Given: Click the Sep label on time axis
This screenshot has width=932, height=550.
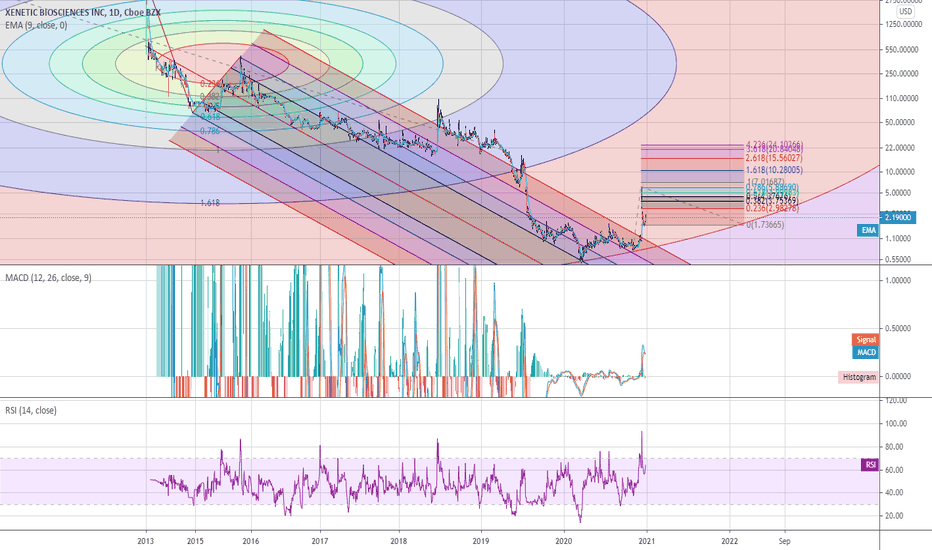Looking at the screenshot, I should [x=785, y=541].
